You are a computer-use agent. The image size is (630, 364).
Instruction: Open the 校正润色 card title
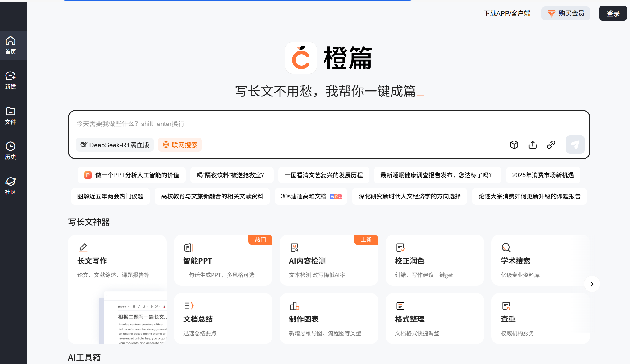pos(410,261)
